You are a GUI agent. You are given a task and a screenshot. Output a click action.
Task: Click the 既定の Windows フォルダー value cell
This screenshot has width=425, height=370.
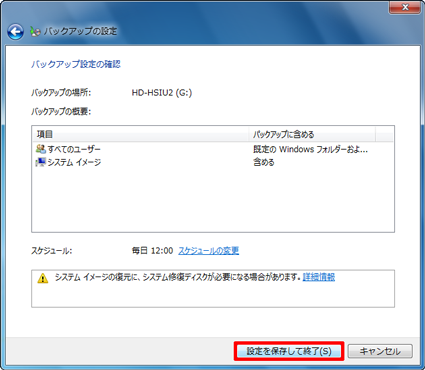tap(310, 149)
